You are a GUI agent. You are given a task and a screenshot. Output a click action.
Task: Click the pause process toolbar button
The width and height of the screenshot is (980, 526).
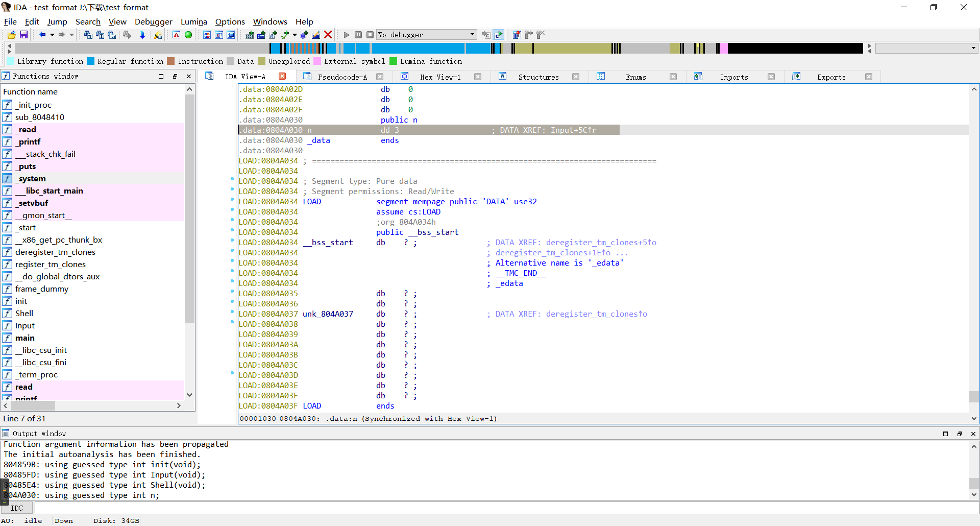358,35
